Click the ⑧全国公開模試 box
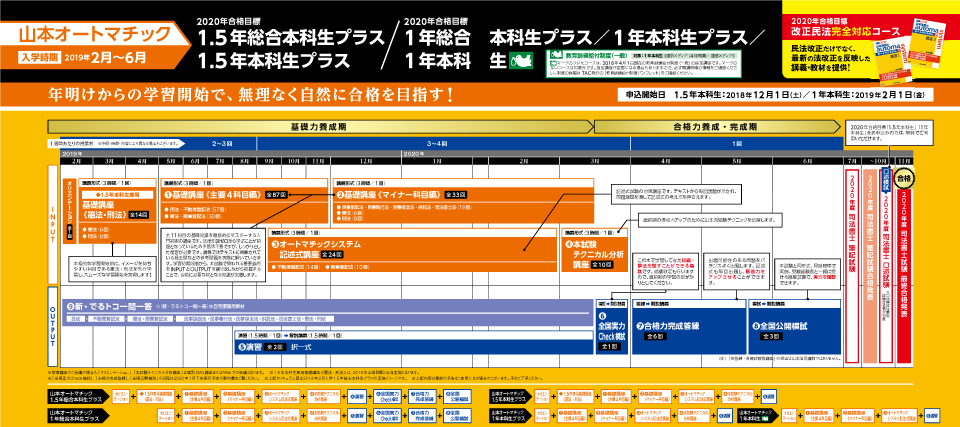This screenshot has height=427, width=960. (796, 327)
